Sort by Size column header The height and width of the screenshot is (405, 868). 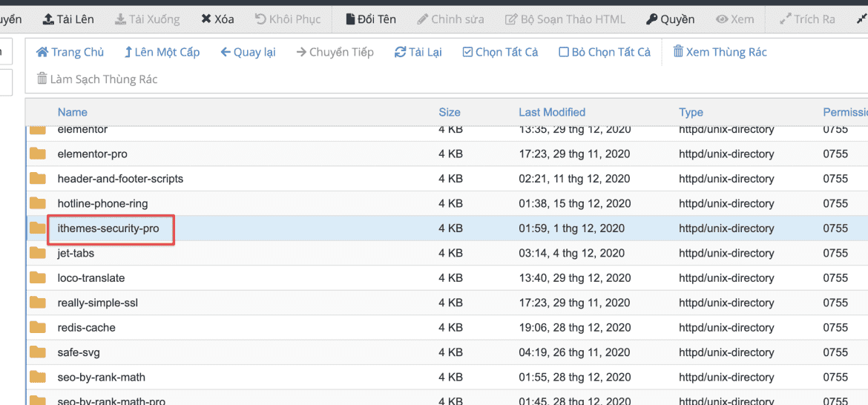click(449, 113)
